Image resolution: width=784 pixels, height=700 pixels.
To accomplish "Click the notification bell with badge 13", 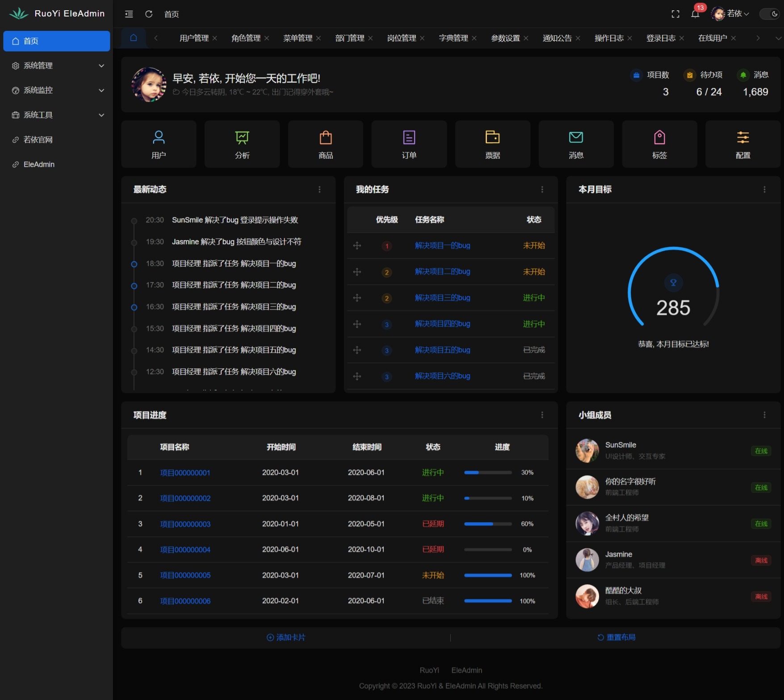I will coord(695,14).
